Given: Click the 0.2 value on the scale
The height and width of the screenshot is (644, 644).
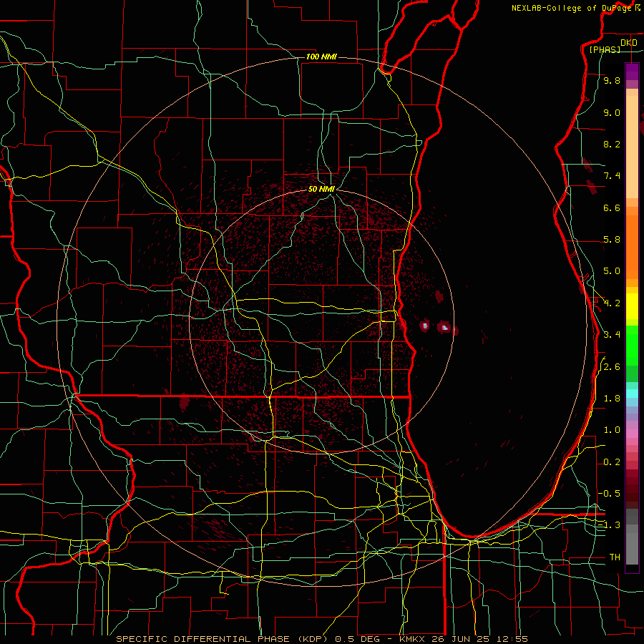Looking at the screenshot, I should pyautogui.click(x=612, y=462).
